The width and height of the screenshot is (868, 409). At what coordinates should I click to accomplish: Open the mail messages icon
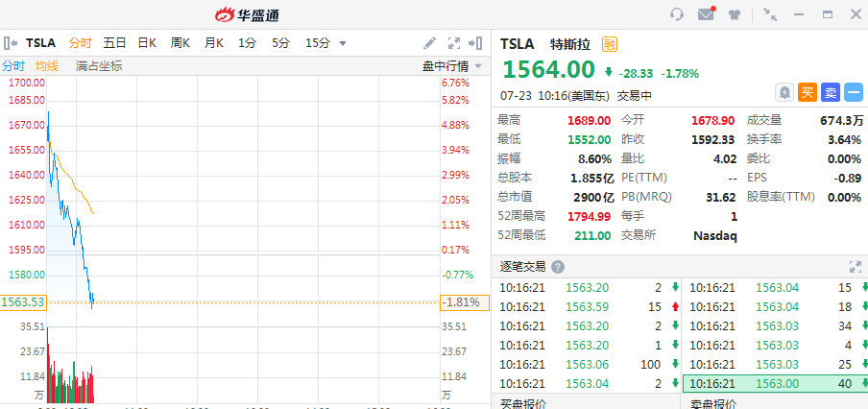coord(706,14)
